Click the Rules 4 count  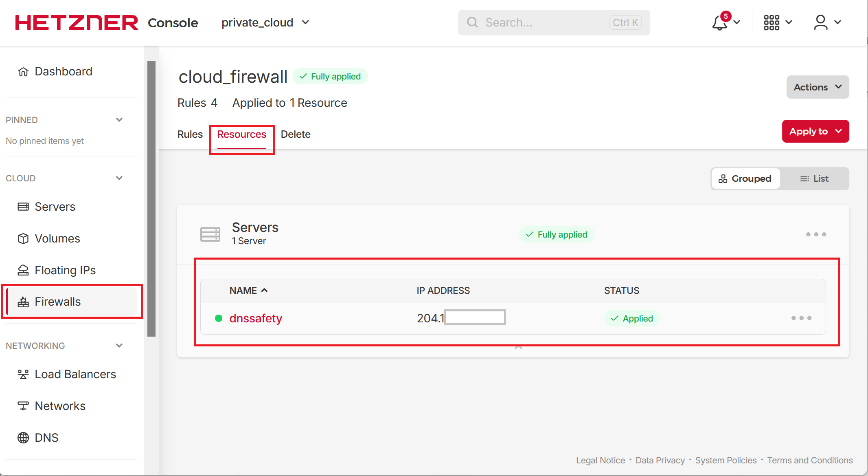pos(197,103)
